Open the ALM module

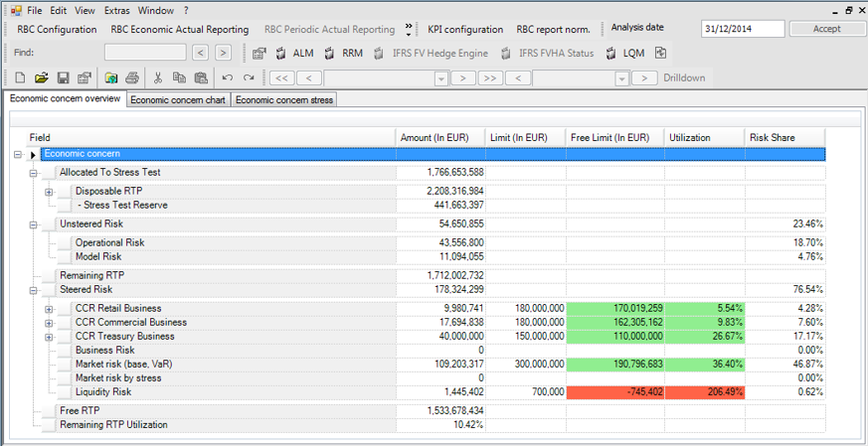293,54
